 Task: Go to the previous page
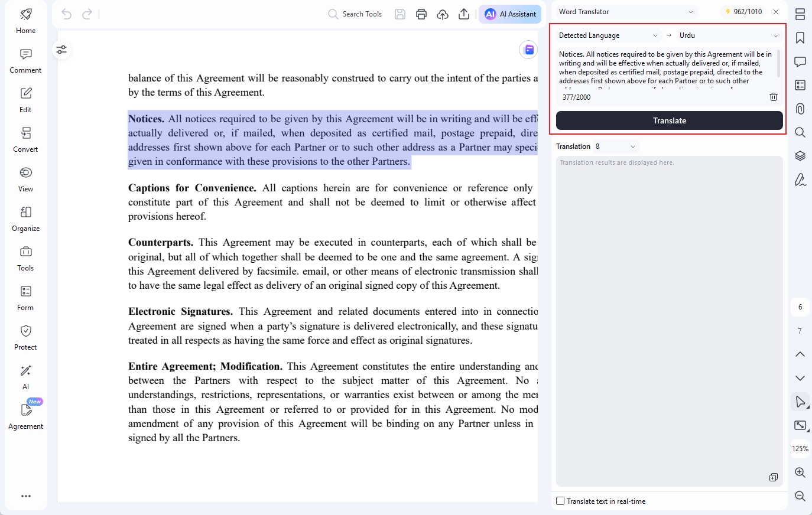(800, 354)
